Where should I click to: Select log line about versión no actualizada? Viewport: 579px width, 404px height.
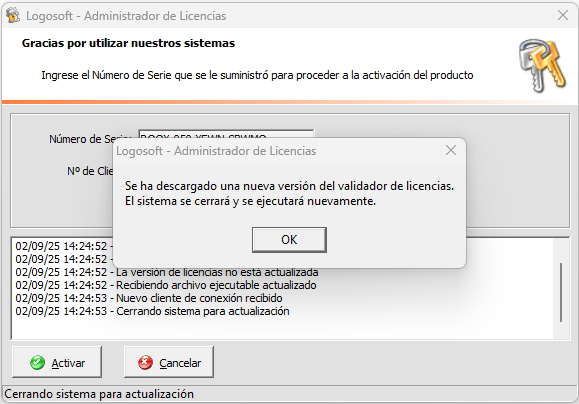coord(167,272)
